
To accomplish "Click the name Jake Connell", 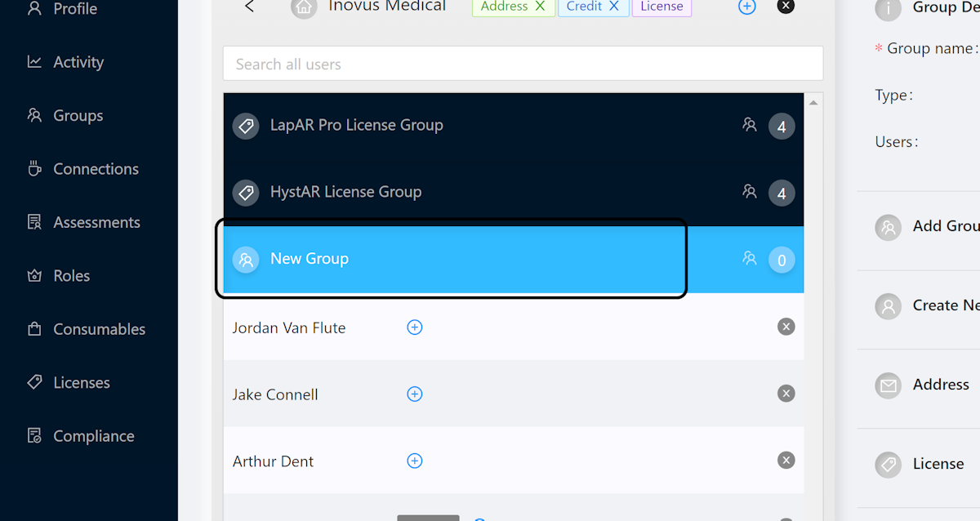I will coord(275,394).
